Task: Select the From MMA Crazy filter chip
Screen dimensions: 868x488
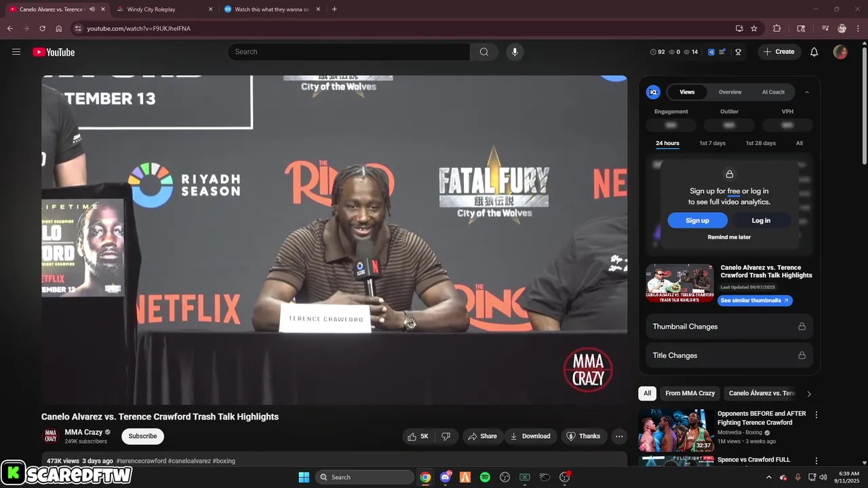Action: click(690, 393)
